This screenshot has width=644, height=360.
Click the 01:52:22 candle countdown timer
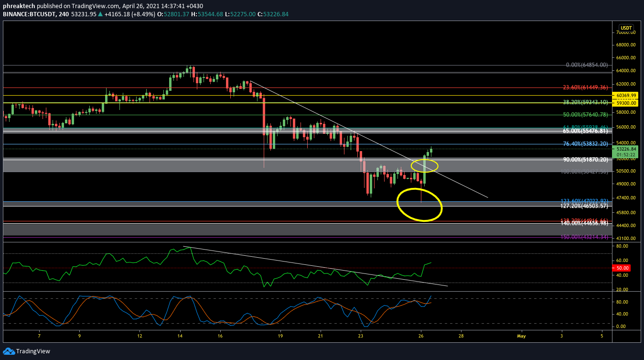click(626, 154)
